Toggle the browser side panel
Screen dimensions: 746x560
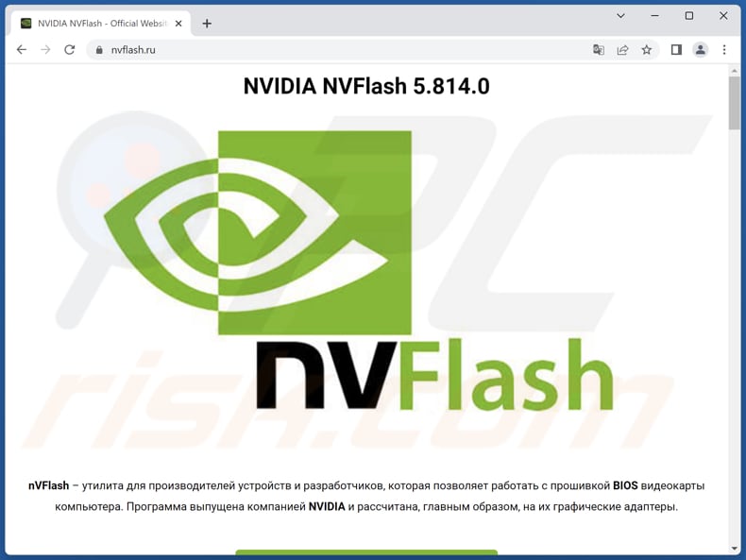tap(676, 49)
